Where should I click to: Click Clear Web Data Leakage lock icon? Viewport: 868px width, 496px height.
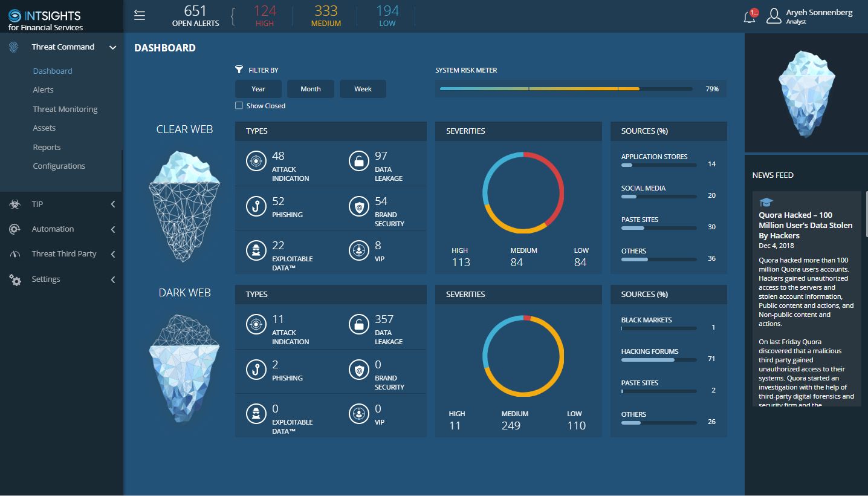pos(359,162)
